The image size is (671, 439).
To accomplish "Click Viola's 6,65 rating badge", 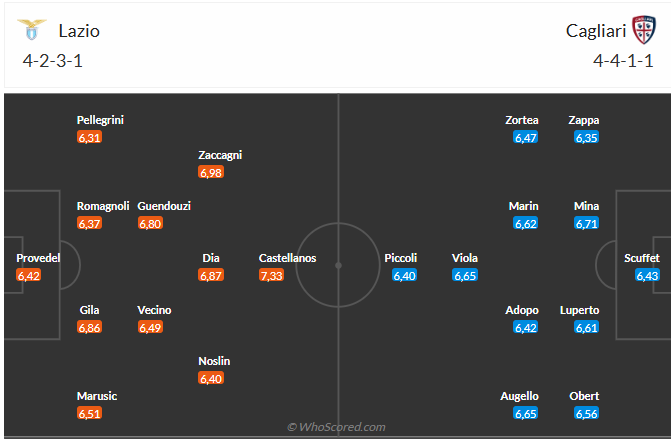I will click(465, 275).
